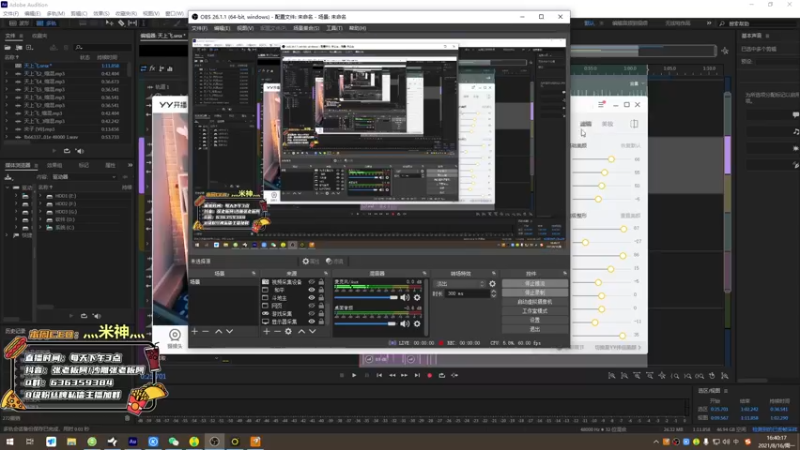Screen dimensions: 800x450
Task: Toggle fx effects button in Audition editor
Action: [x=152, y=68]
